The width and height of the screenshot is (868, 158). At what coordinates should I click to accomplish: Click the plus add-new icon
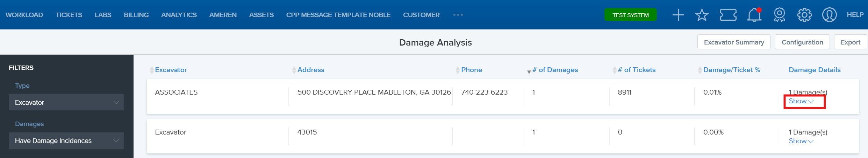pos(678,15)
